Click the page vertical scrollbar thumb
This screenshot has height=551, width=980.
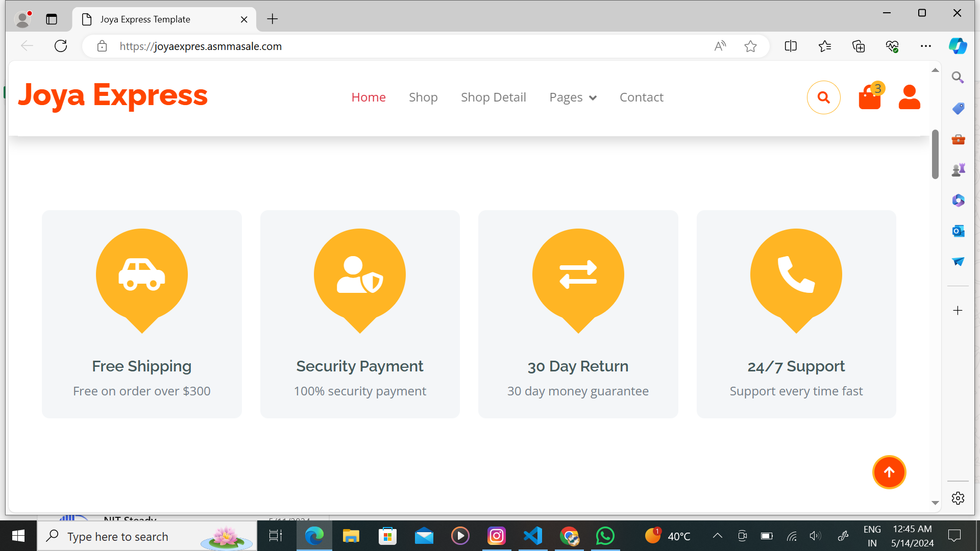pyautogui.click(x=935, y=154)
